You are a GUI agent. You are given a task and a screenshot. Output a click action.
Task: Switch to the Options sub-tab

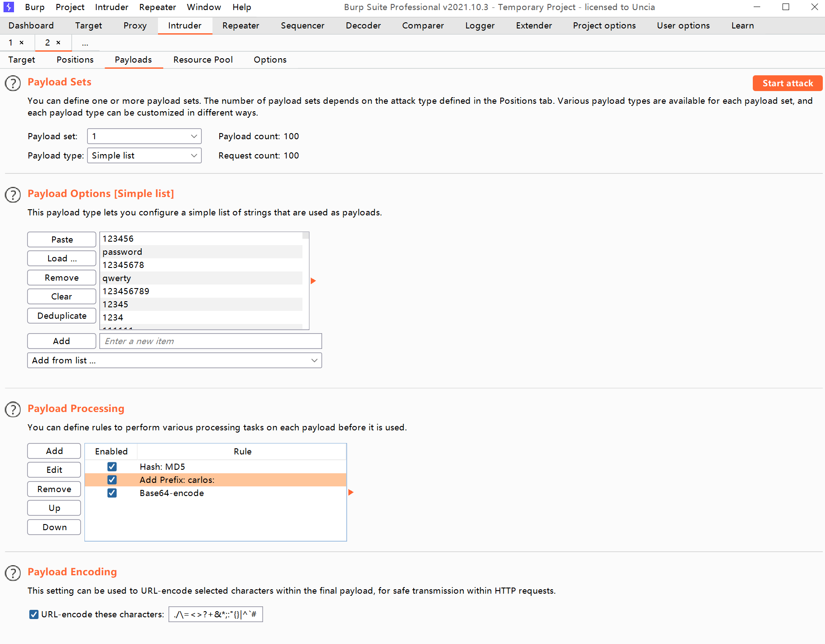click(270, 60)
